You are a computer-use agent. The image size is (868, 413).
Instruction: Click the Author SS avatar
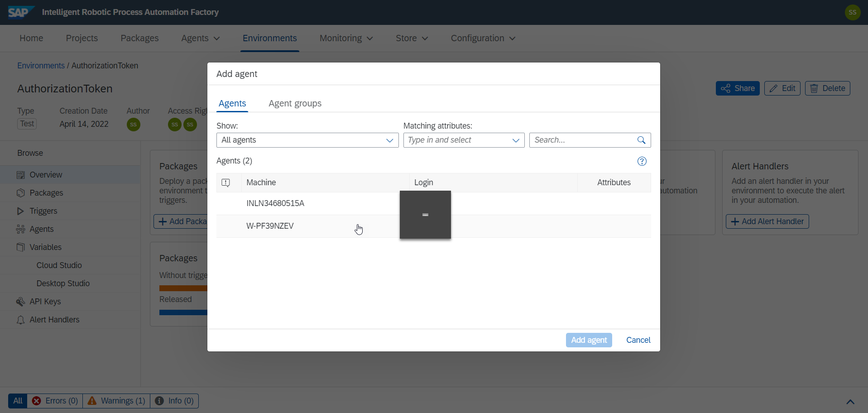(x=133, y=125)
